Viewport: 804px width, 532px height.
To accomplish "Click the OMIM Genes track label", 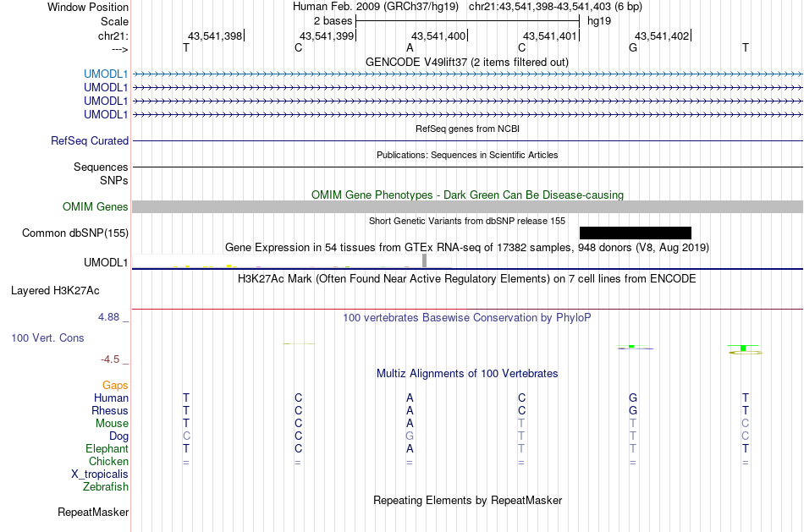I will pyautogui.click(x=96, y=207).
